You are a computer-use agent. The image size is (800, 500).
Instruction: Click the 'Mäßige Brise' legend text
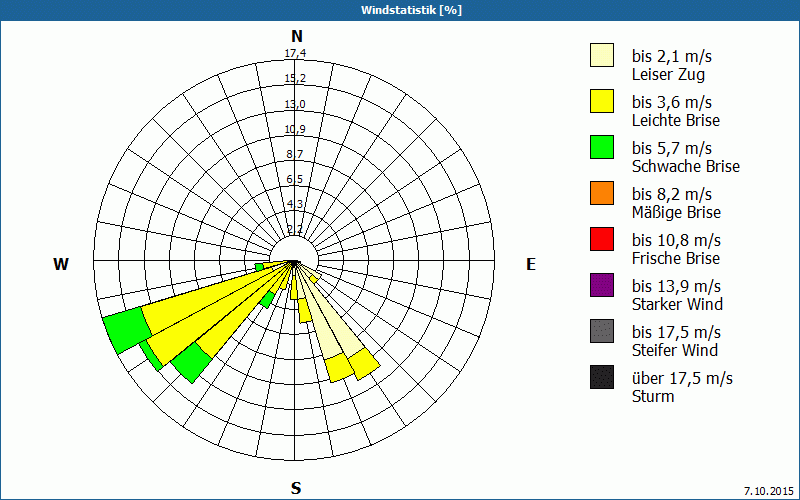(677, 212)
